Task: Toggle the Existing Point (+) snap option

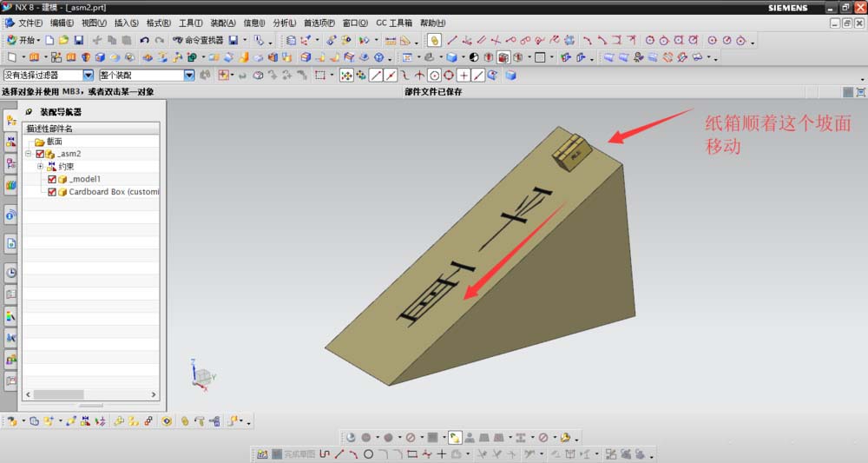Action: [x=464, y=76]
